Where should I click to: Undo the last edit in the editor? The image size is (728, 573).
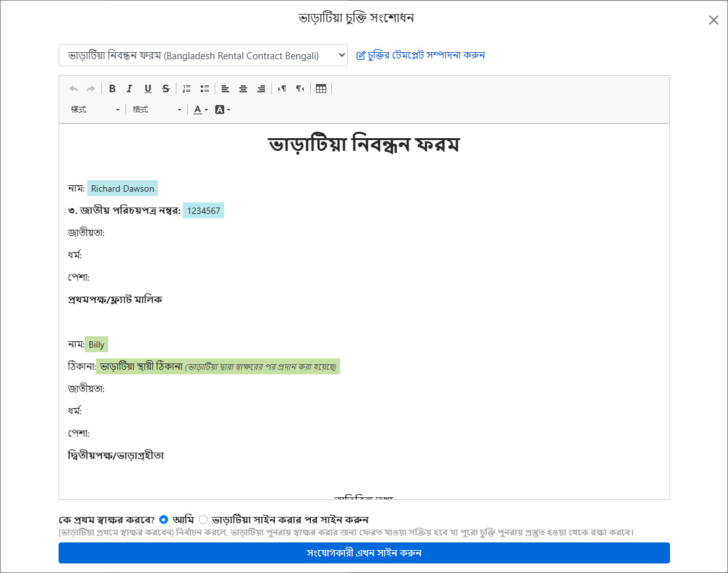[73, 88]
